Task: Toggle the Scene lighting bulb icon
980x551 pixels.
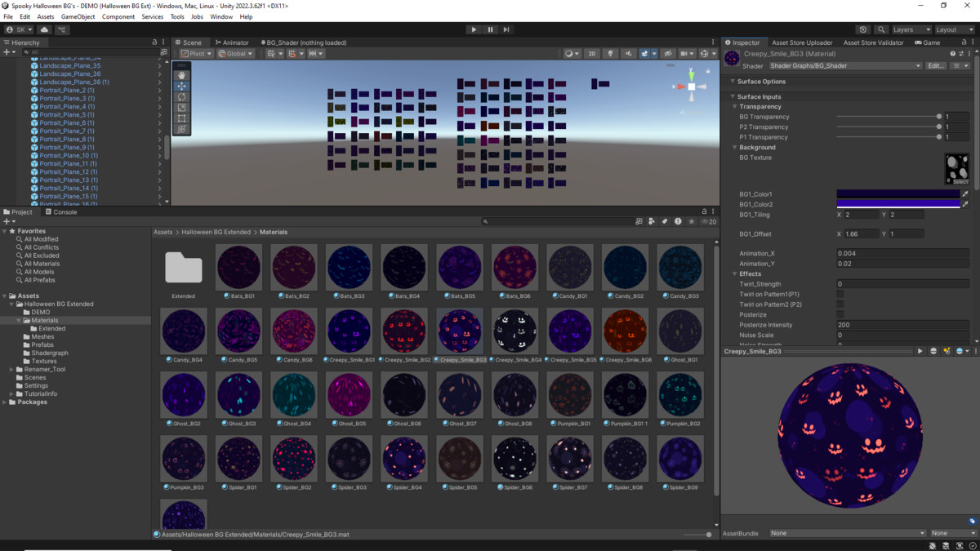Action: [x=610, y=54]
